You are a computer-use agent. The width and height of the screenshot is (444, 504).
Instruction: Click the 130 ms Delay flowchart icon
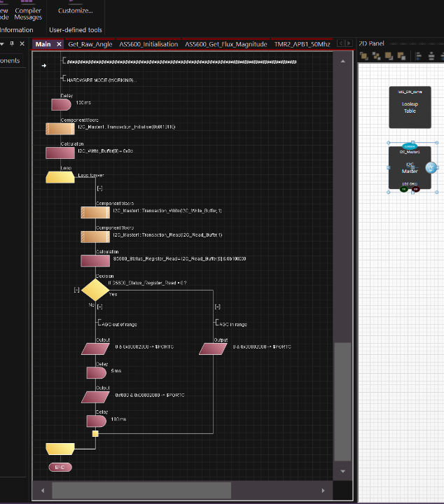60,104
